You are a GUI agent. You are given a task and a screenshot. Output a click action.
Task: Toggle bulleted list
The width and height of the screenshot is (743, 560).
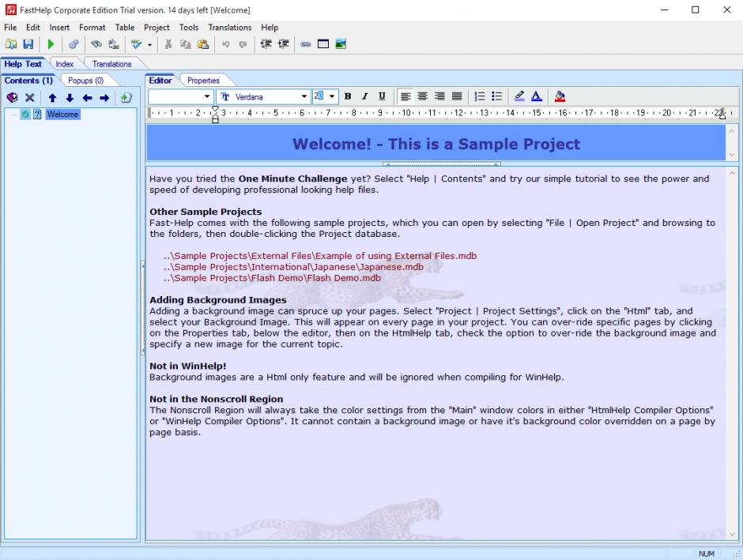click(496, 96)
